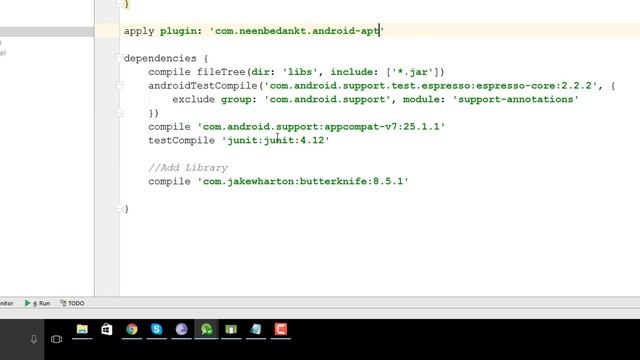Select the highlighted row in project panel
This screenshot has height=360, width=640.
pos(47,31)
